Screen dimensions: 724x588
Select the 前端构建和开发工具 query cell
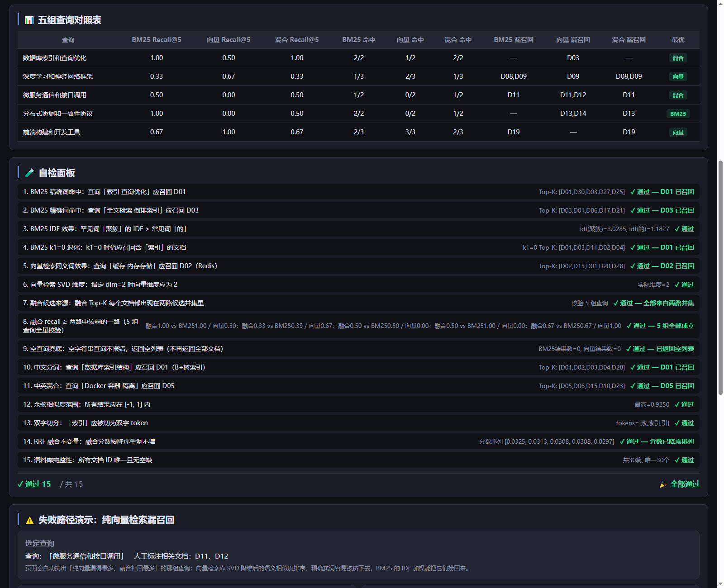point(52,132)
